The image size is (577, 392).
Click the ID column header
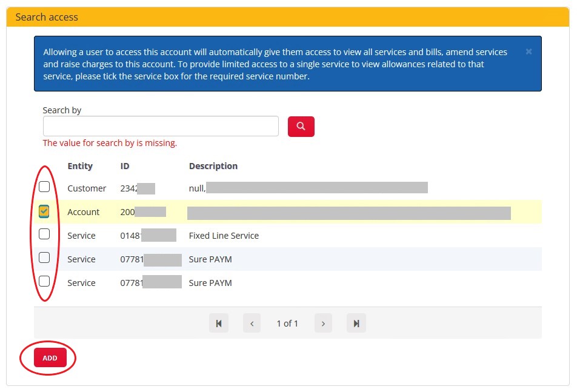pyautogui.click(x=125, y=166)
